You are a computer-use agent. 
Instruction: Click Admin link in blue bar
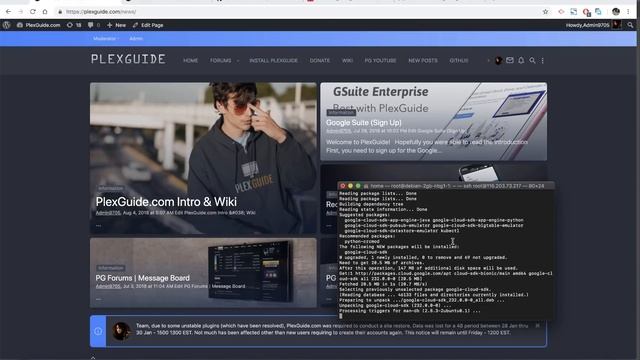click(x=136, y=38)
